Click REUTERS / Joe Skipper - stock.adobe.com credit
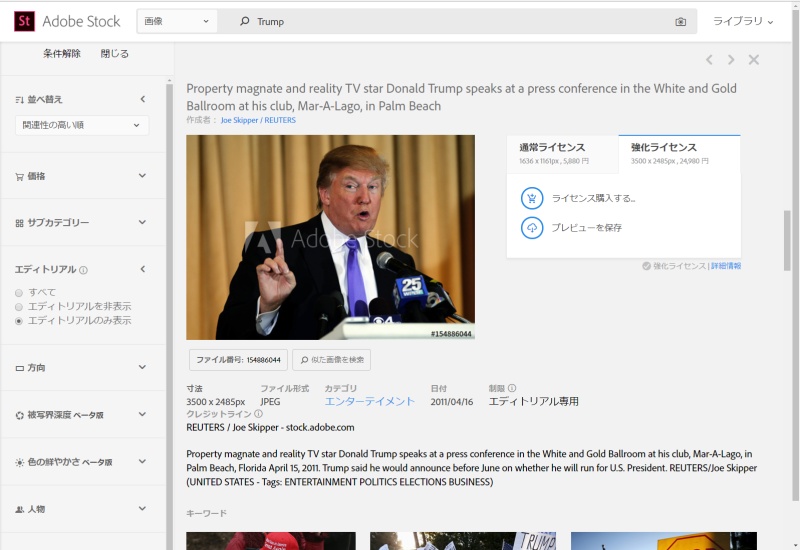The height and width of the screenshot is (550, 800). [x=270, y=428]
